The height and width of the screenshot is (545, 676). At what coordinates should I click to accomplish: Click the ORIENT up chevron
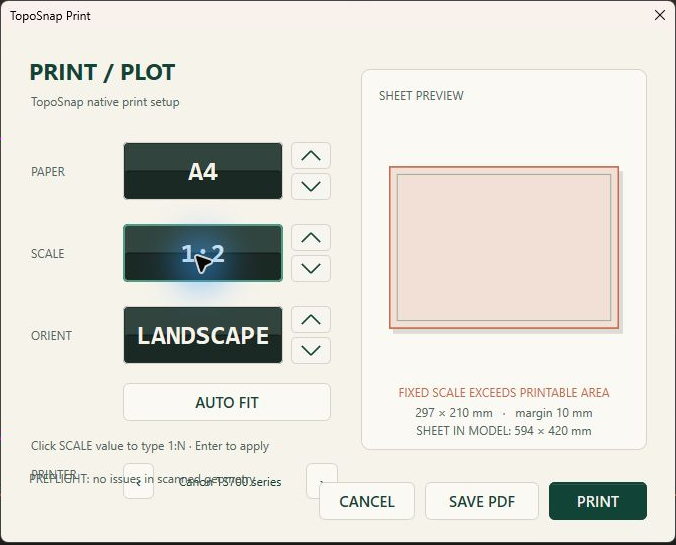coord(311,319)
